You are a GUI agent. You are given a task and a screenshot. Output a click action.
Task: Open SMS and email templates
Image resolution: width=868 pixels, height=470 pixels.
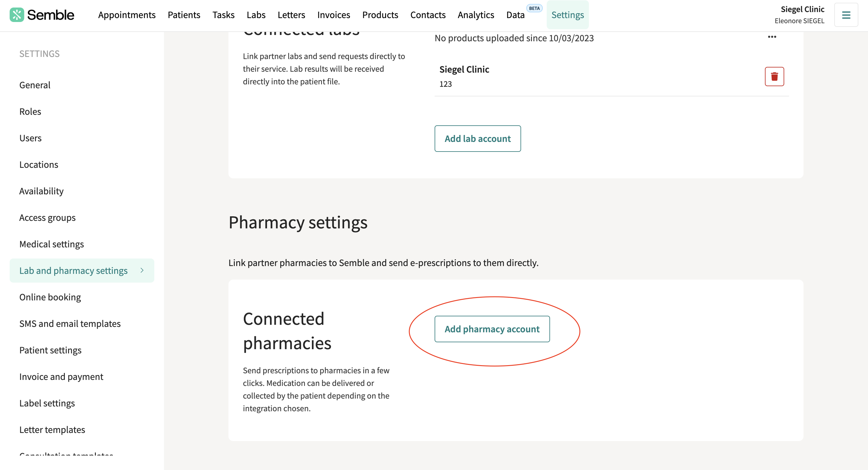tap(70, 324)
